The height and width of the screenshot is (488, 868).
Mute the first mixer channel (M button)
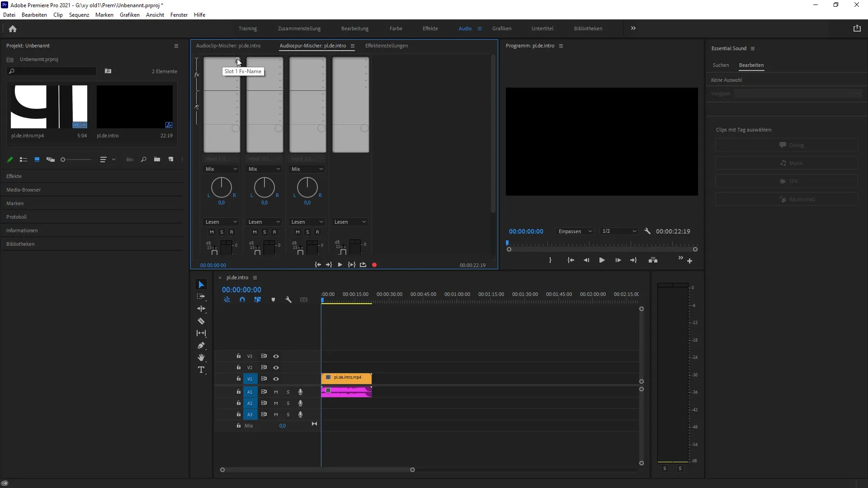212,232
